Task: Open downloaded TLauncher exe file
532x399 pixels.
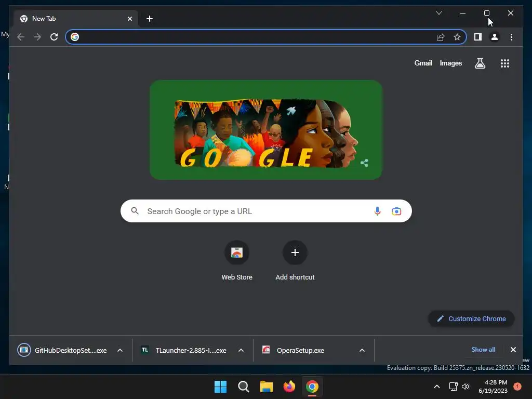Action: (184, 350)
